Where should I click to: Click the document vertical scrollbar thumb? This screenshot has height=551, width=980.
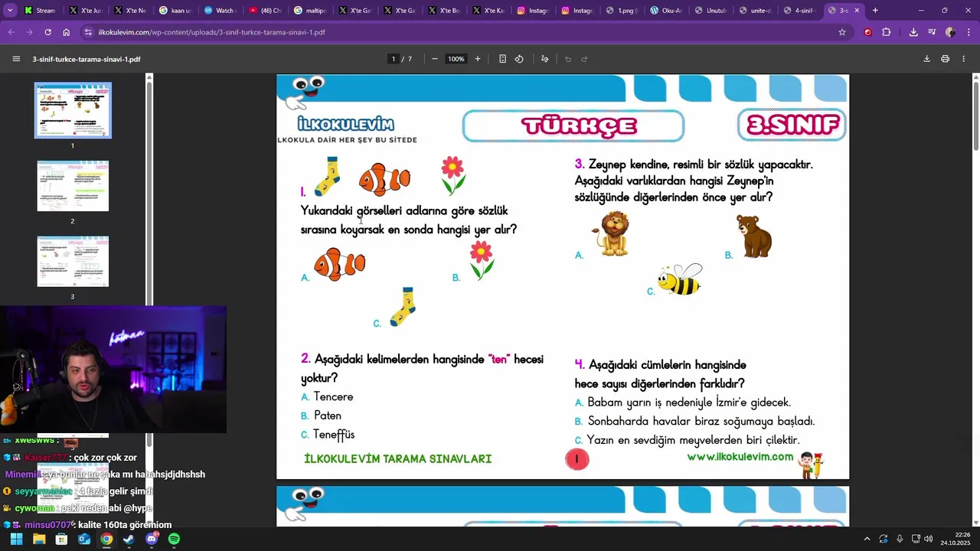coord(975,118)
